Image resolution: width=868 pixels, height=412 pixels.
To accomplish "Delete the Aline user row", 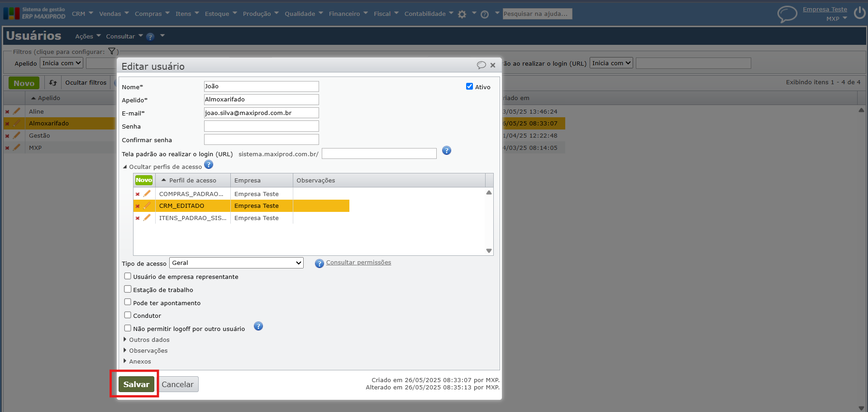I will click(7, 112).
